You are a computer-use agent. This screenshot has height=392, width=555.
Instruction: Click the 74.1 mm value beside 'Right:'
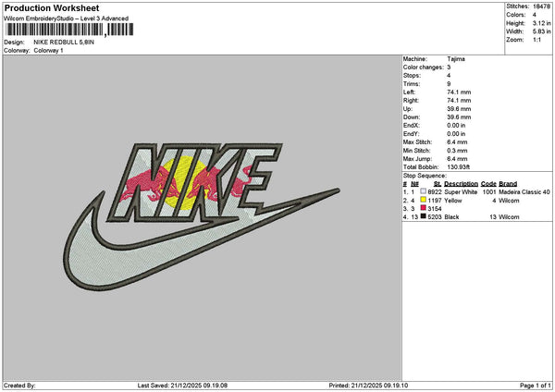click(459, 101)
